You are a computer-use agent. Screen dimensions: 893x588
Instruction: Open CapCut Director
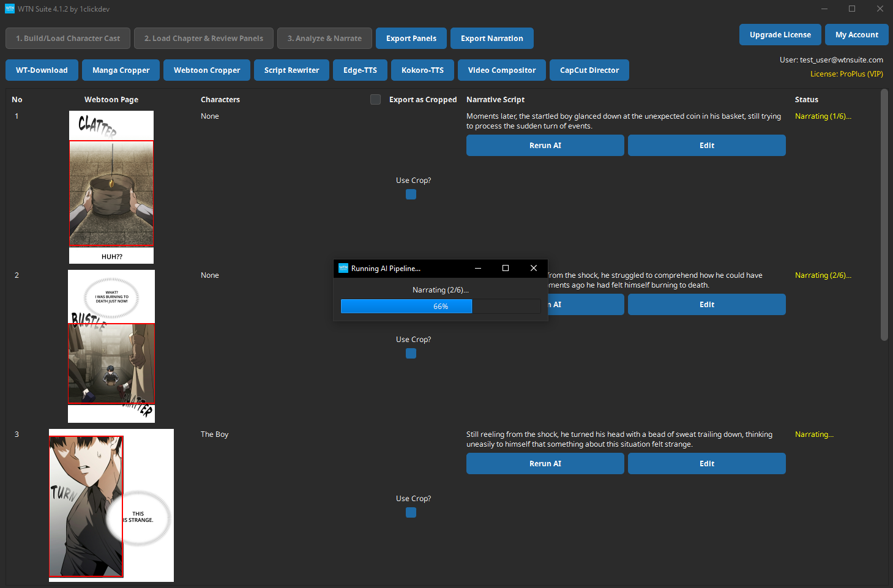[x=589, y=70]
